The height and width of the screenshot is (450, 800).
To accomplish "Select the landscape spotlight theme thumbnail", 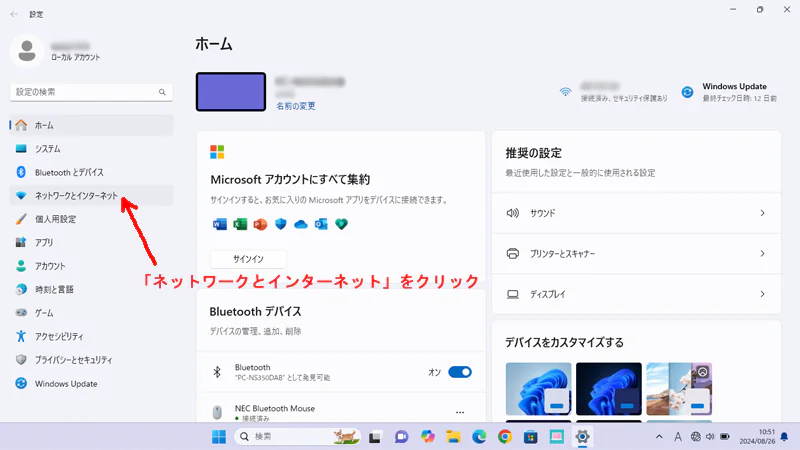I will (x=679, y=389).
